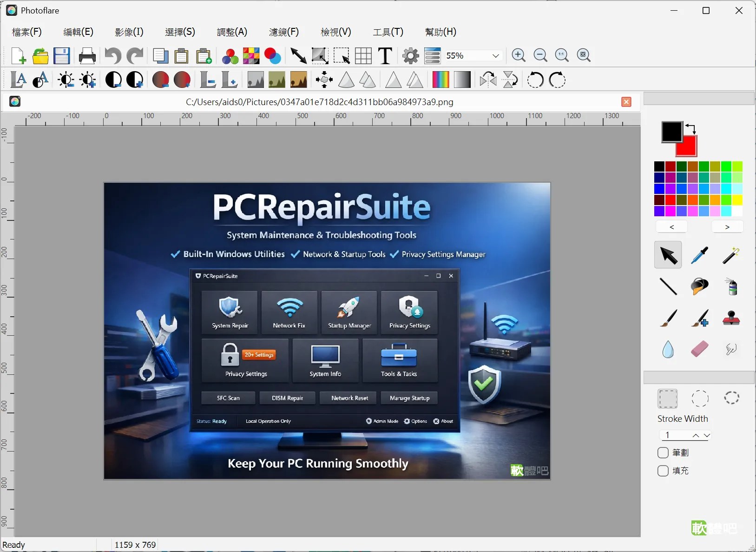The image size is (756, 552).
Task: Switch to thick dashed freehand selection shape
Action: point(732,399)
